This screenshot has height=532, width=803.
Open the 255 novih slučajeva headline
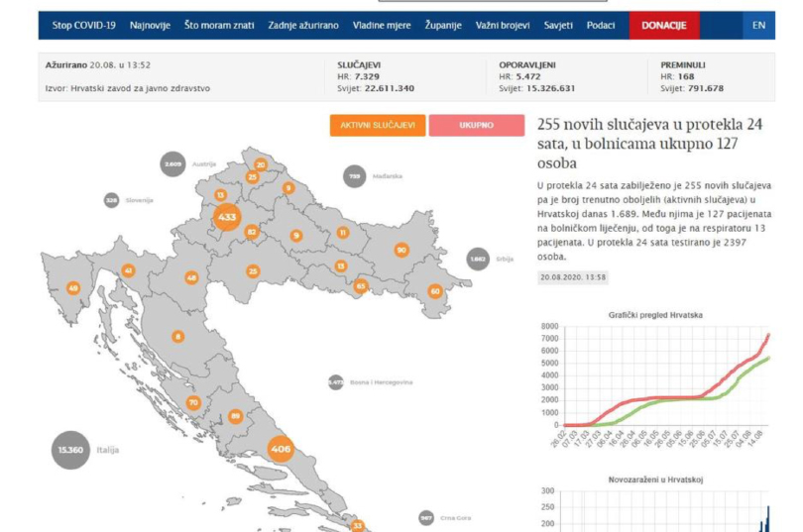click(649, 144)
